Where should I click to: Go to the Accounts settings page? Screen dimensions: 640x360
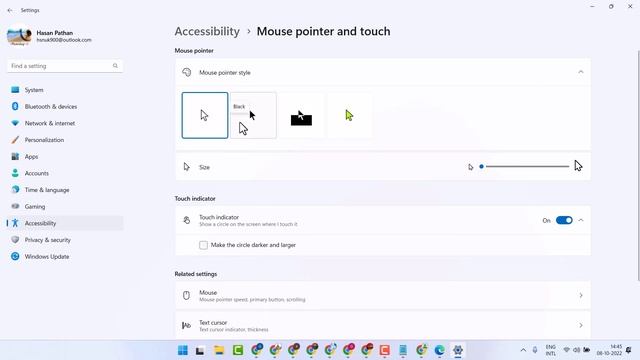pyautogui.click(x=65, y=173)
